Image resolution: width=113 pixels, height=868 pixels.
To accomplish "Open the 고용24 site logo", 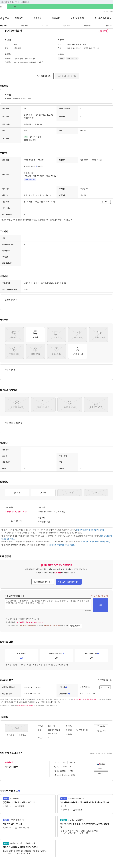I will pos(4,18).
